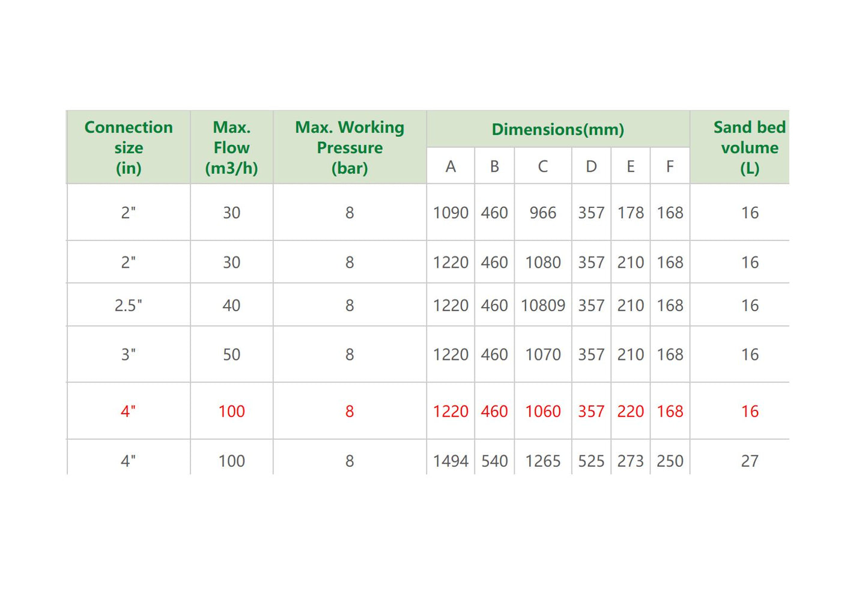Click the "C" dimension sub-header
The width and height of the screenshot is (868, 590).
click(542, 166)
